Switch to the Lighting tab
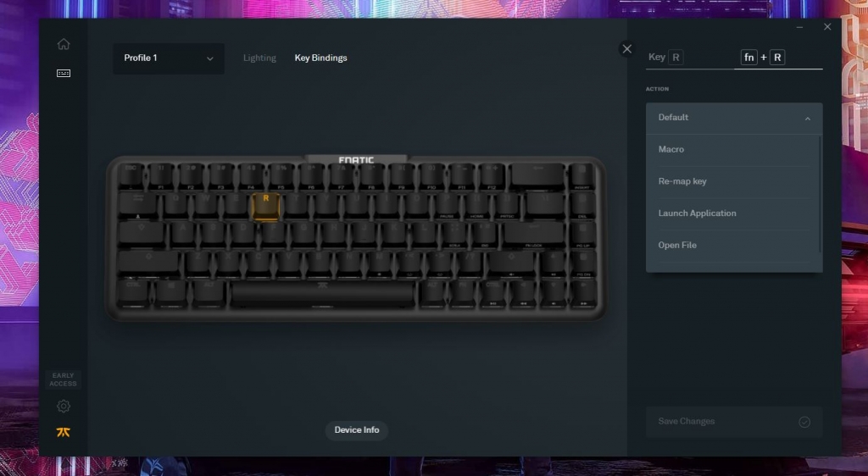 [259, 58]
